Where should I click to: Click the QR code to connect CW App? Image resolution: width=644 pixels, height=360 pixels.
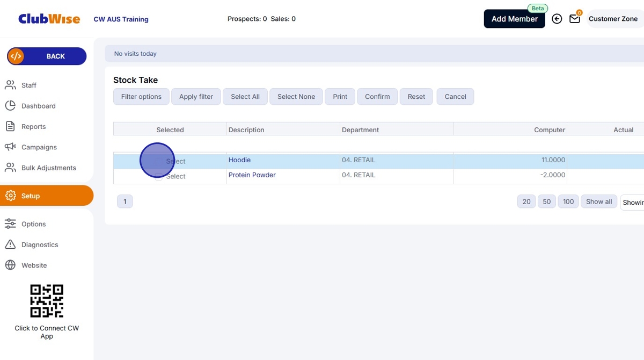coord(47,301)
